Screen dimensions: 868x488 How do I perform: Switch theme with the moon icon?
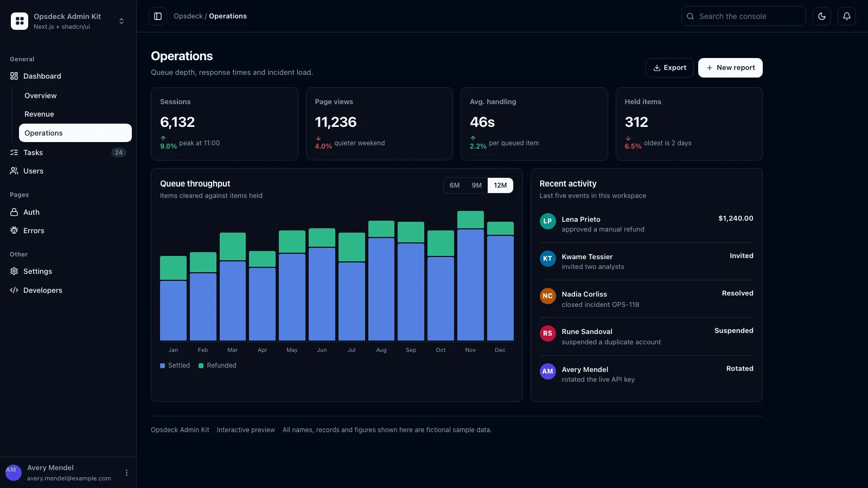[822, 16]
